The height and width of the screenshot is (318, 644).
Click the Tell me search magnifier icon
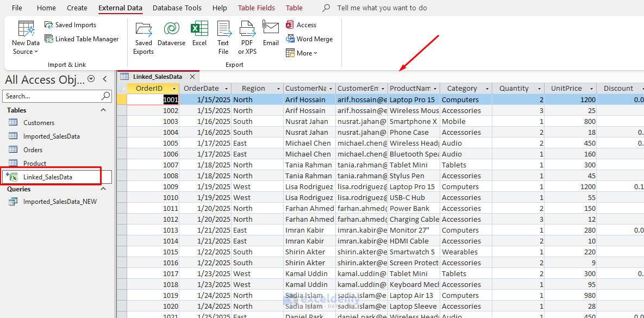326,8
